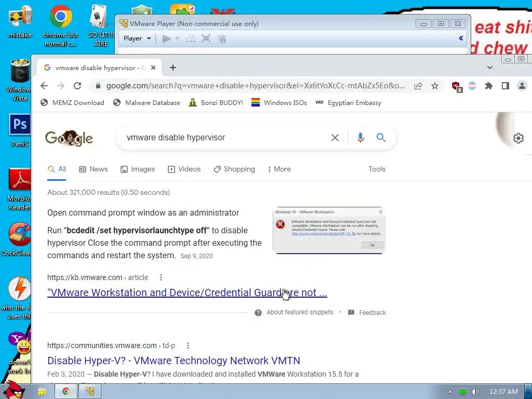Submit search with magnifier icon

pos(381,137)
